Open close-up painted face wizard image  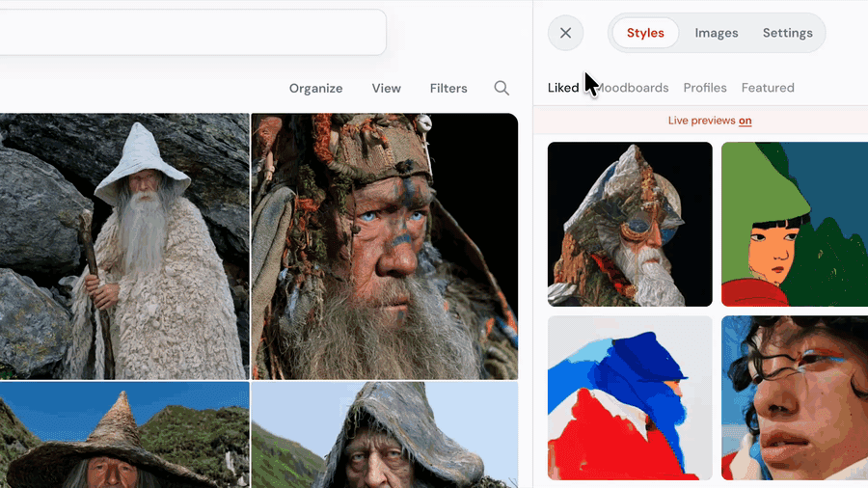(x=384, y=246)
